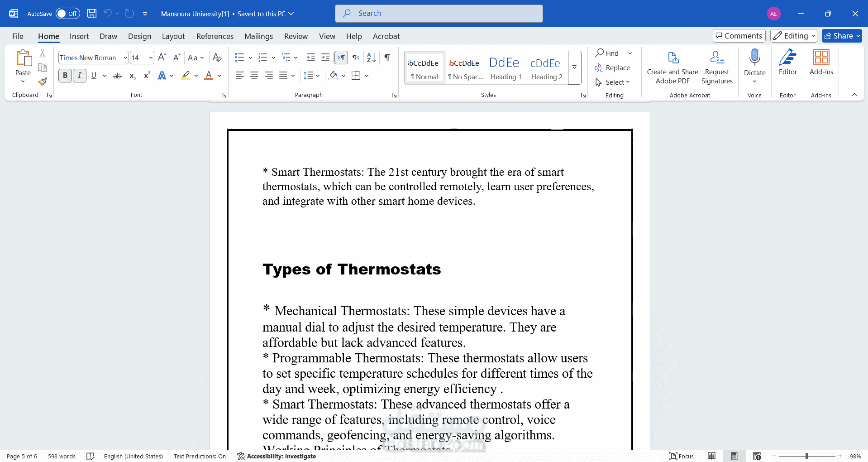Collapse the ribbon chevron

pos(854,95)
